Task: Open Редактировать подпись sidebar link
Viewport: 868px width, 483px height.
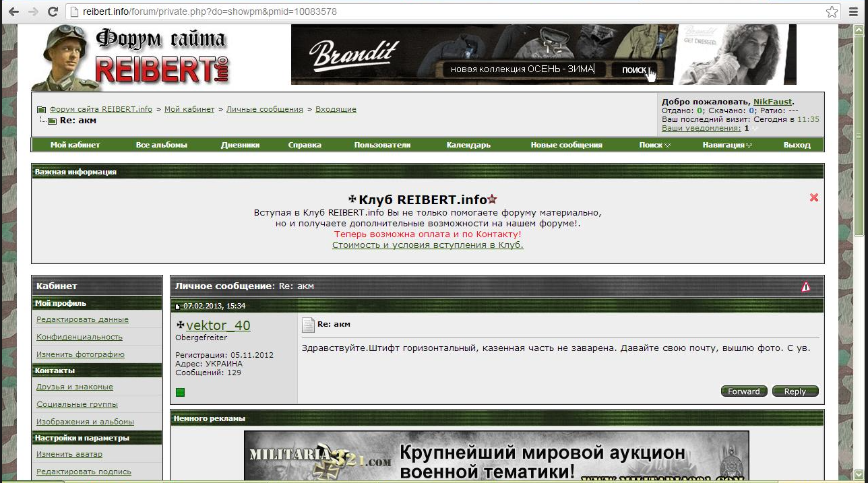Action: (84, 472)
